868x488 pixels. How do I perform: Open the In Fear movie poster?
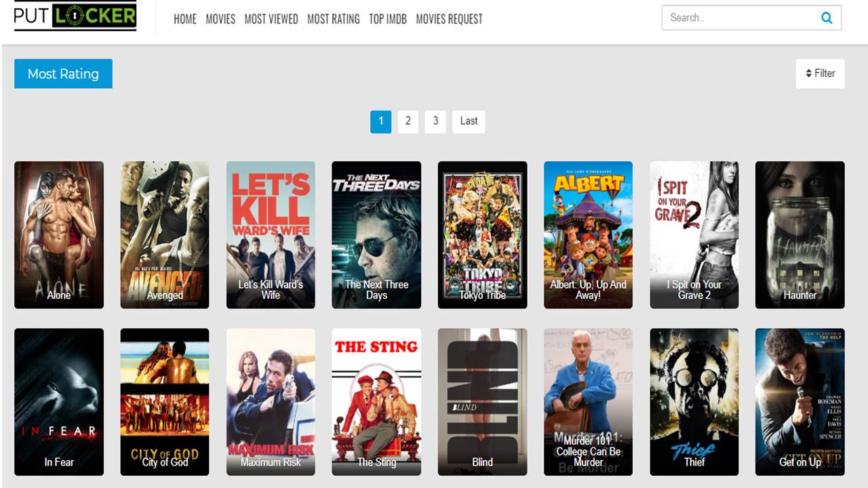click(59, 402)
